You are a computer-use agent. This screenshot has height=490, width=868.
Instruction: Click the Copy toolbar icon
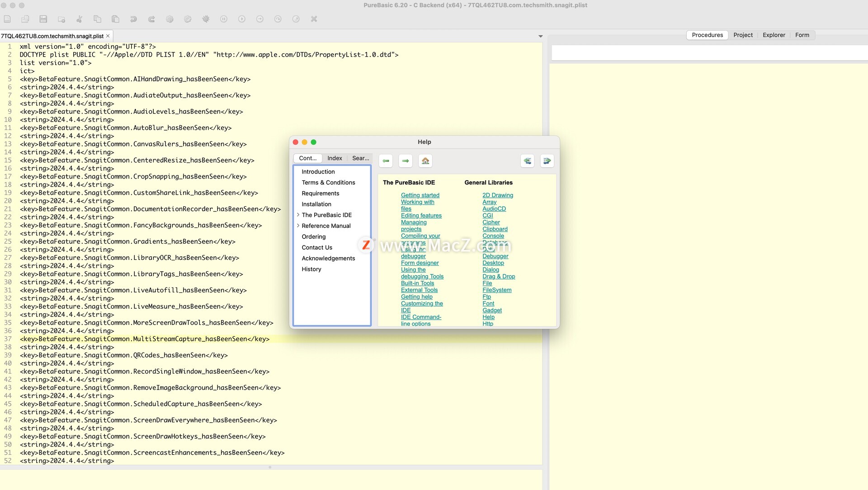pyautogui.click(x=98, y=19)
